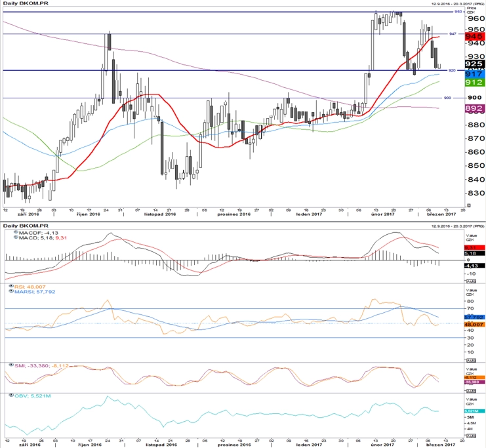Click the Auto scale button in SMI panel
Viewport: 486px width, 448px height.
click(471, 391)
